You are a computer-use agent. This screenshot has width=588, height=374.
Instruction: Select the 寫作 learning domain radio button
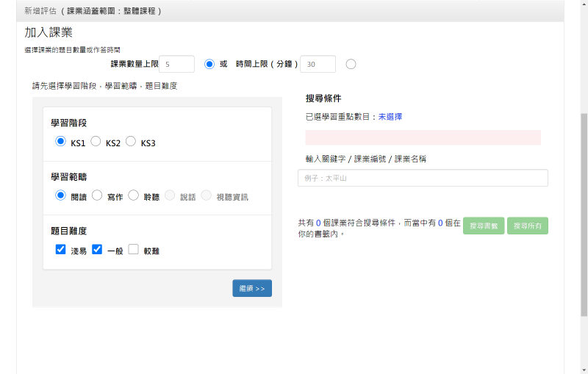pos(97,195)
